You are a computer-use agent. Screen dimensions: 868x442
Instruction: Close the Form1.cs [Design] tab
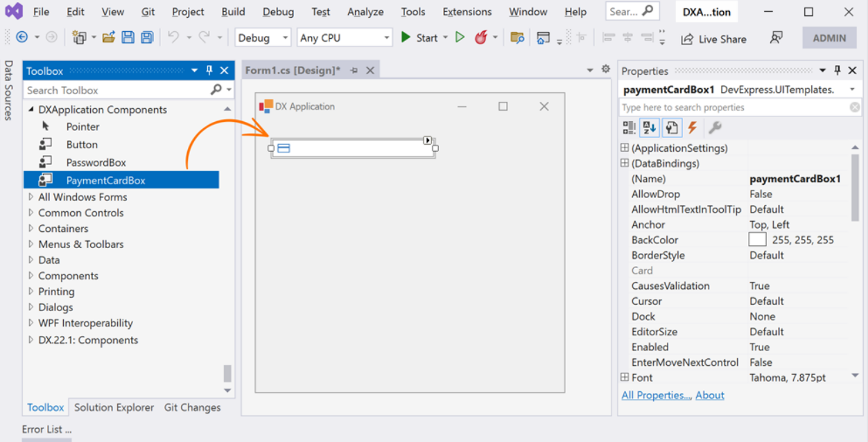[x=370, y=70]
